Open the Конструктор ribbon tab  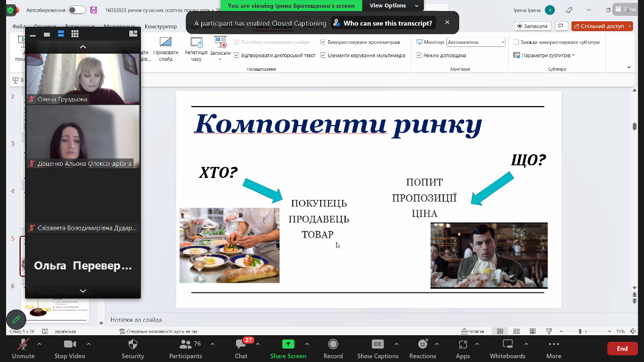160,27
